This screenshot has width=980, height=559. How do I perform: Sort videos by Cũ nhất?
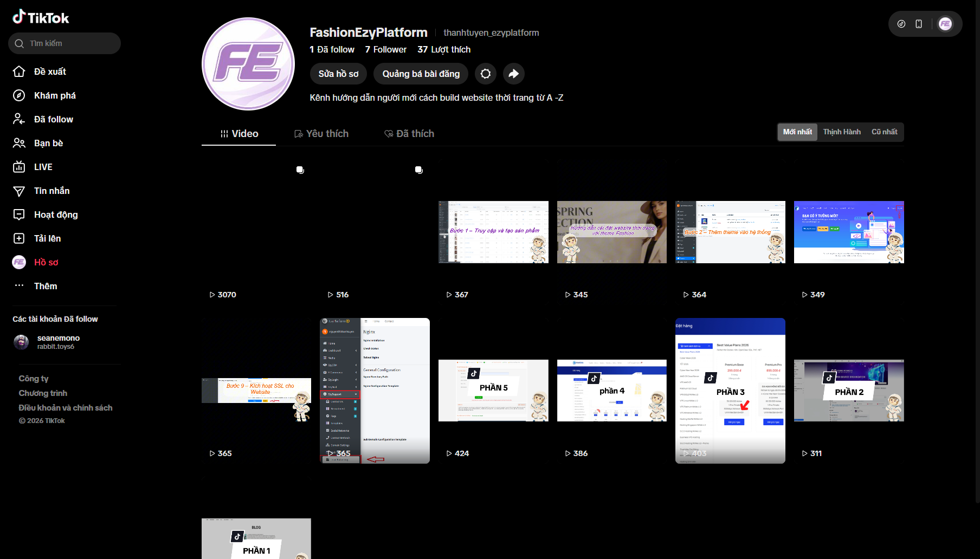tap(885, 132)
